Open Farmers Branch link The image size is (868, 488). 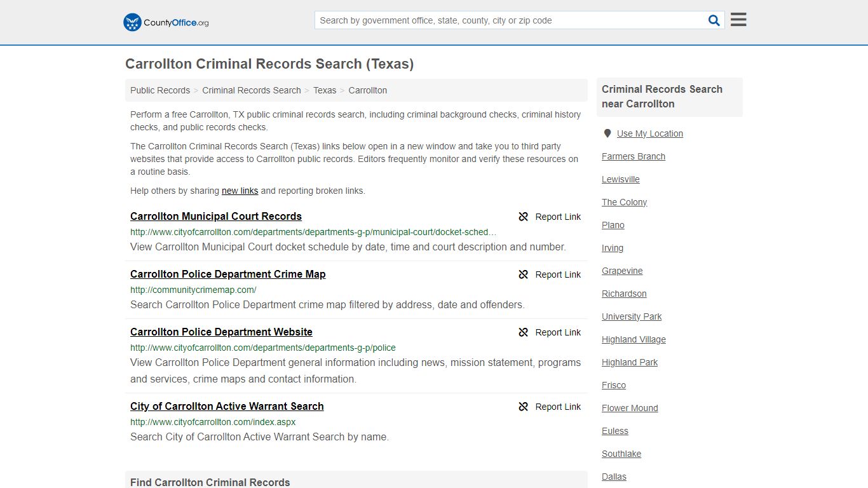634,156
